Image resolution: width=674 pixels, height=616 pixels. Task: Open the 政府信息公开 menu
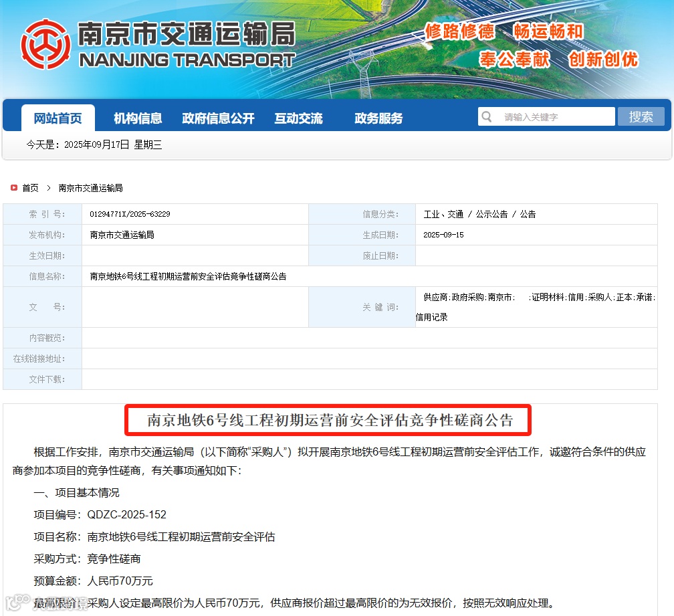click(219, 118)
